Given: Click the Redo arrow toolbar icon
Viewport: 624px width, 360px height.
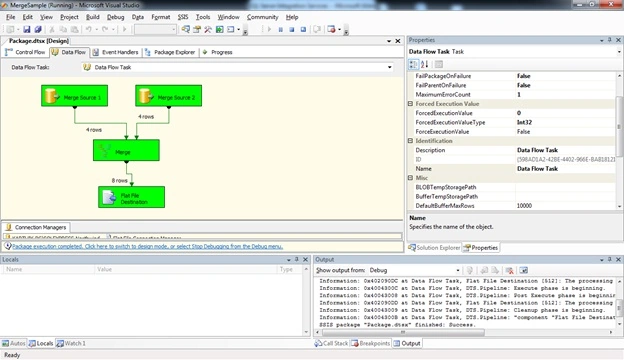Looking at the screenshot, I should tap(105, 29).
